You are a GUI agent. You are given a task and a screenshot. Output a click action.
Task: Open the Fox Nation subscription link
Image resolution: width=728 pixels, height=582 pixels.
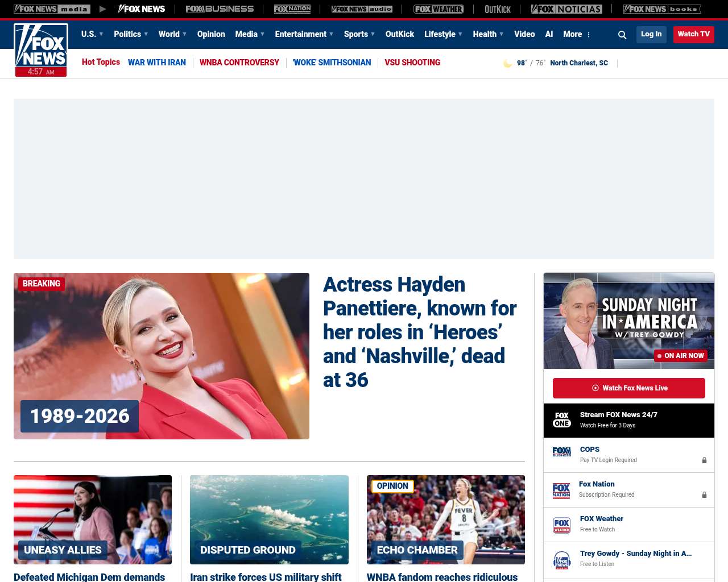click(x=597, y=484)
